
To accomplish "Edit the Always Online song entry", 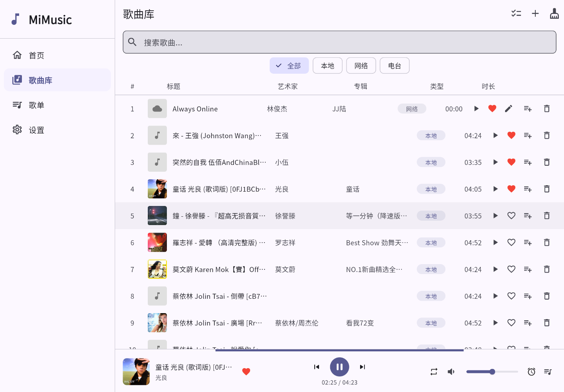I will [x=508, y=109].
